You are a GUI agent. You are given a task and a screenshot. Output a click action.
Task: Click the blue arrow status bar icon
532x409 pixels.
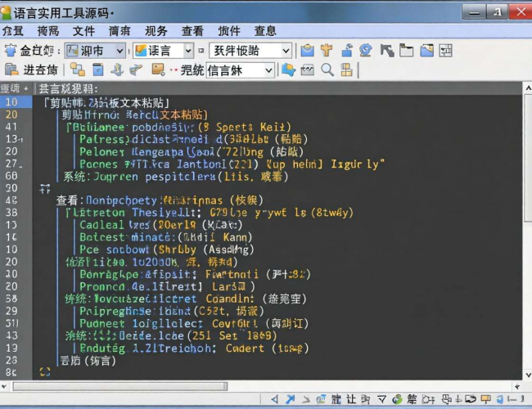[x=290, y=399]
